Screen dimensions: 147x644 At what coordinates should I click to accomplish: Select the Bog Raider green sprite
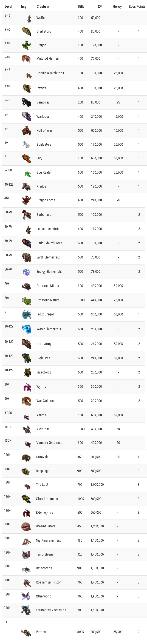coord(28,173)
